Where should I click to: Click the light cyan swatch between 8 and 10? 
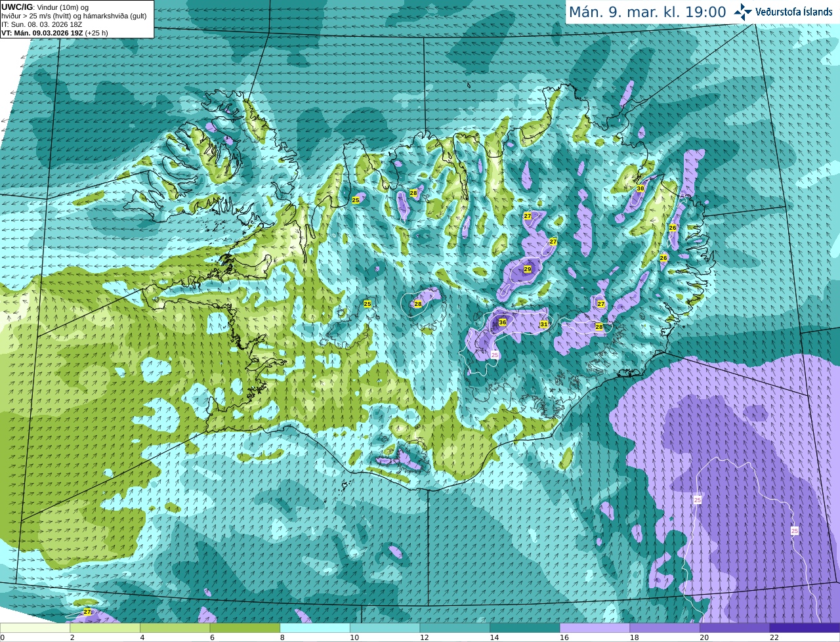pos(315,628)
